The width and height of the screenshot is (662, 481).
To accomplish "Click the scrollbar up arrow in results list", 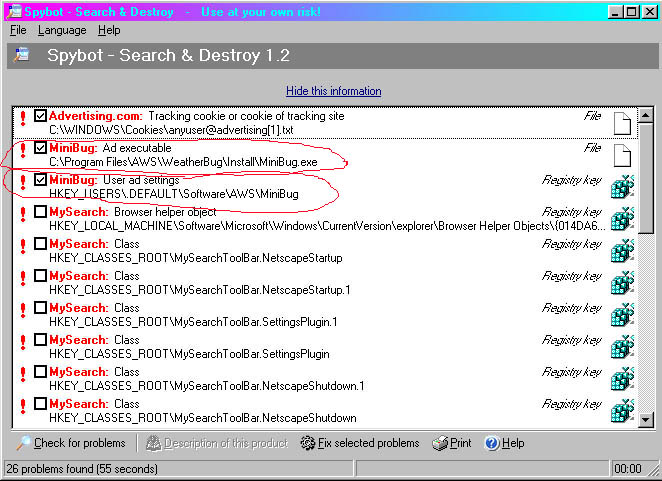I will pos(646,115).
